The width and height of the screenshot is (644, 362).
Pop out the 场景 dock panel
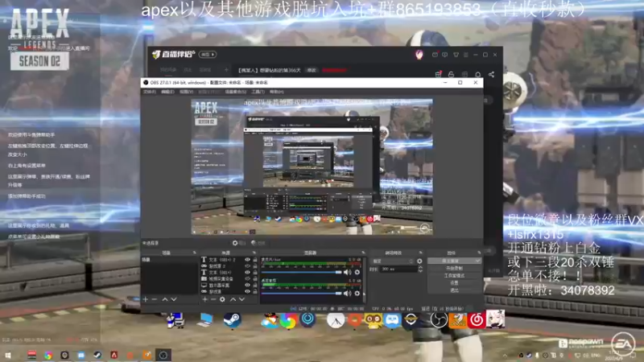point(194,253)
